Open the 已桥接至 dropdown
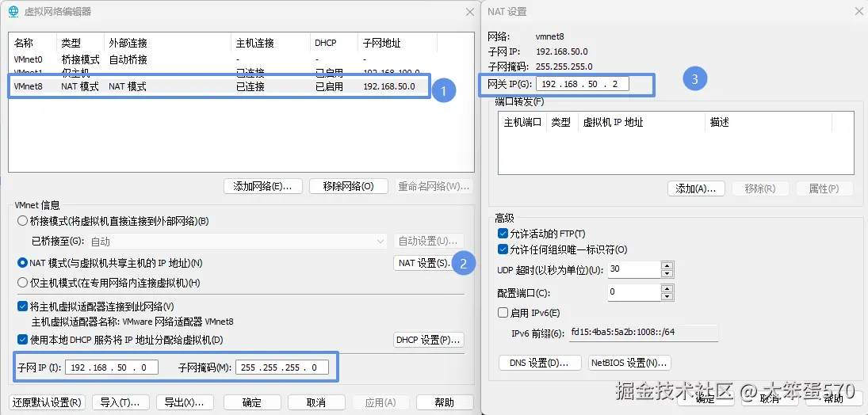 (x=238, y=242)
